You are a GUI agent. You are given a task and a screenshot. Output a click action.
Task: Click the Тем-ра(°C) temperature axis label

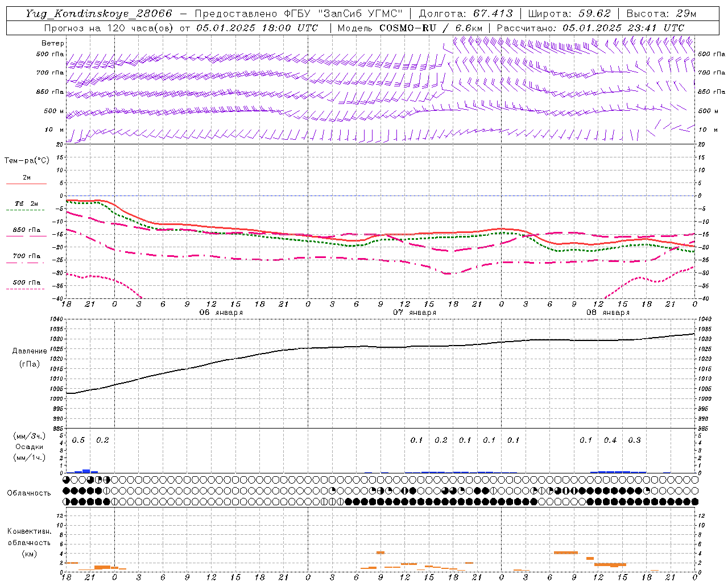(x=27, y=161)
